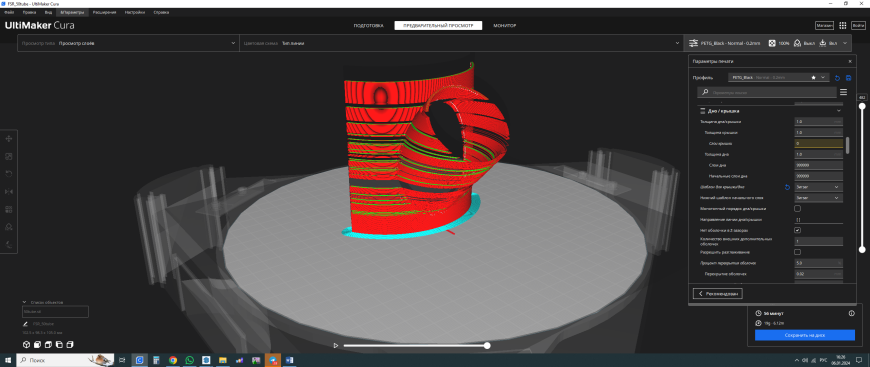The width and height of the screenshot is (870, 367).
Task: Collapse the top/bottom settings category
Action: click(770, 110)
